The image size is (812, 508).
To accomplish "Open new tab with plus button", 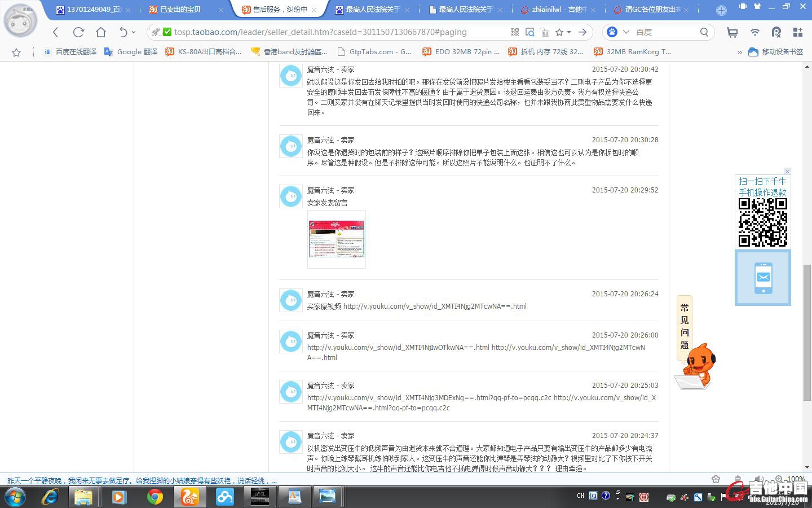I will coord(721,10).
